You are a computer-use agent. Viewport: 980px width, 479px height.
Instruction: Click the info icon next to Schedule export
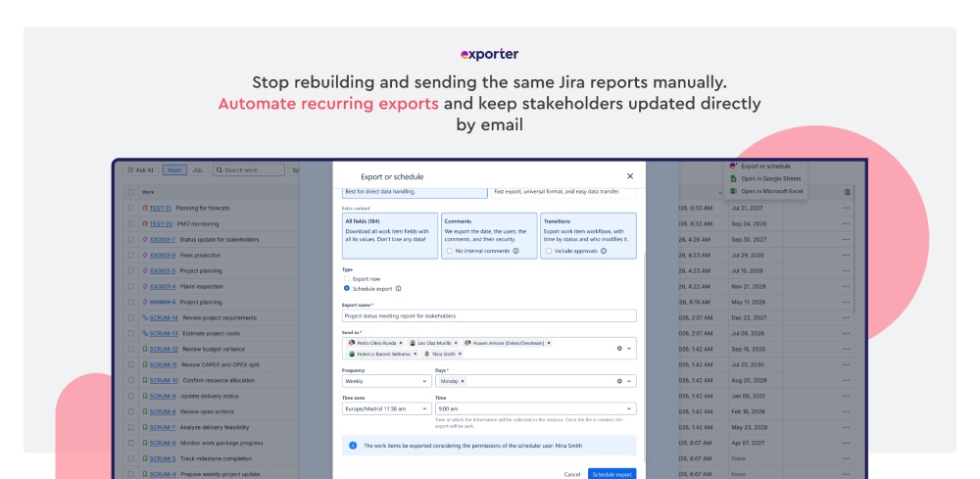pyautogui.click(x=398, y=289)
